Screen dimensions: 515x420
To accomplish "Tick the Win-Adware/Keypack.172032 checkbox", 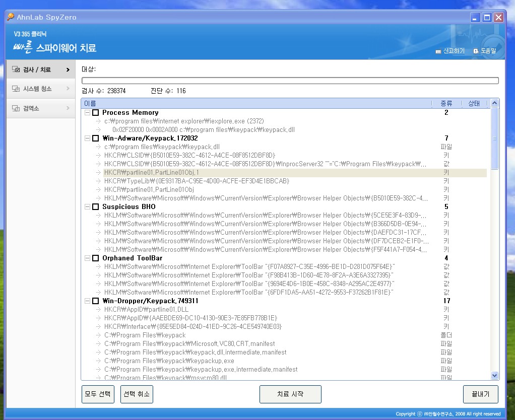I will [x=96, y=138].
